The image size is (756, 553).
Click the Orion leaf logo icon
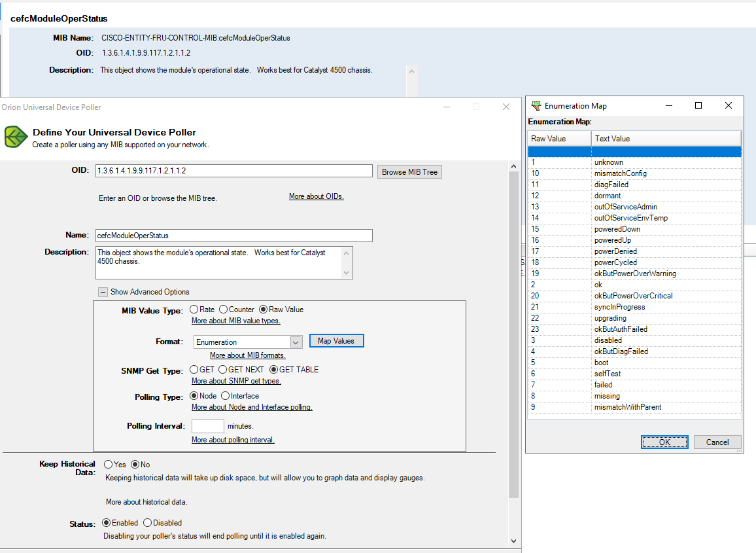[x=16, y=137]
